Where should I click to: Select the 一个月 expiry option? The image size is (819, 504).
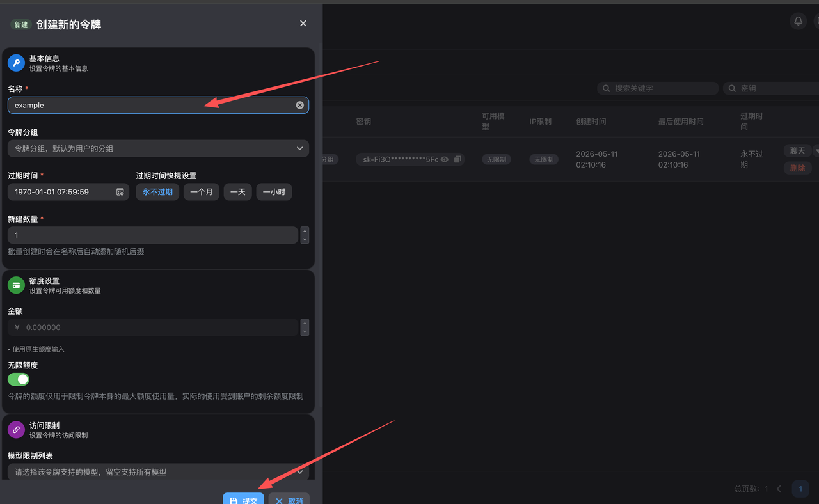(x=202, y=192)
